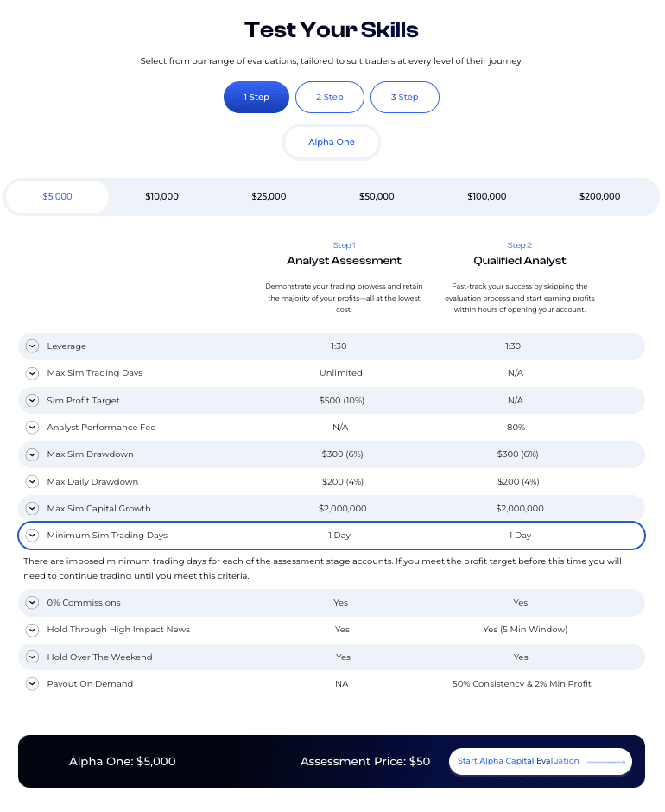The image size is (665, 812).
Task: Collapse the Minimum Sim Trading Days chevron
Action: tap(32, 536)
